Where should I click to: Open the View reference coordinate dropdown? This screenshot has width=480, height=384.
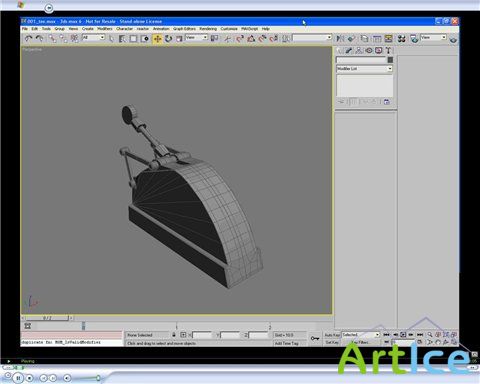pyautogui.click(x=196, y=38)
